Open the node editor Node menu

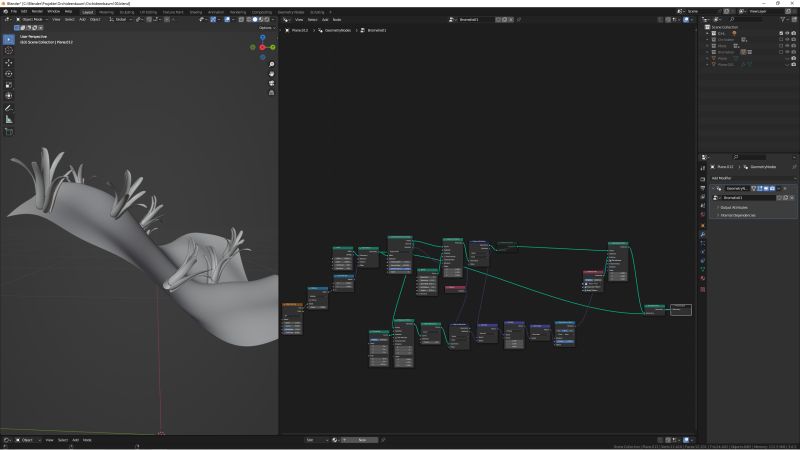coord(337,19)
